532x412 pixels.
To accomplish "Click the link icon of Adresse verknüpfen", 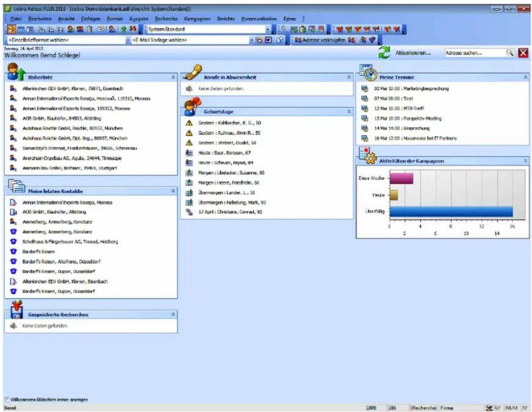I will tap(298, 40).
